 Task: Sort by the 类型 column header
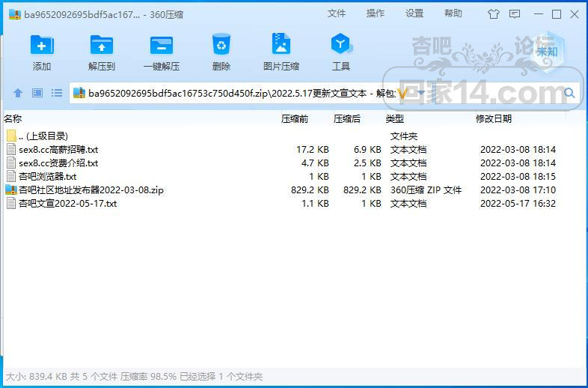tap(395, 119)
